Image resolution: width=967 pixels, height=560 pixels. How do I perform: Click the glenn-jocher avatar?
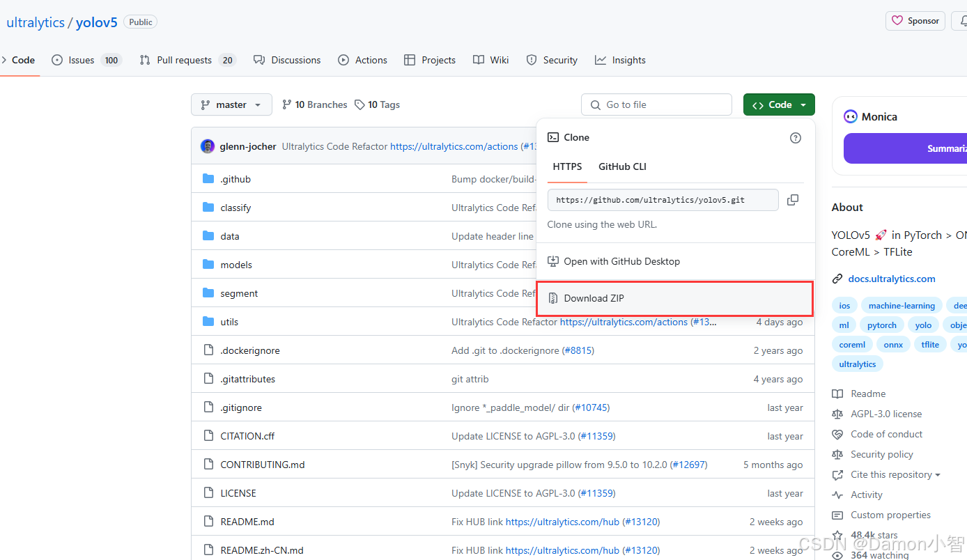pos(208,146)
